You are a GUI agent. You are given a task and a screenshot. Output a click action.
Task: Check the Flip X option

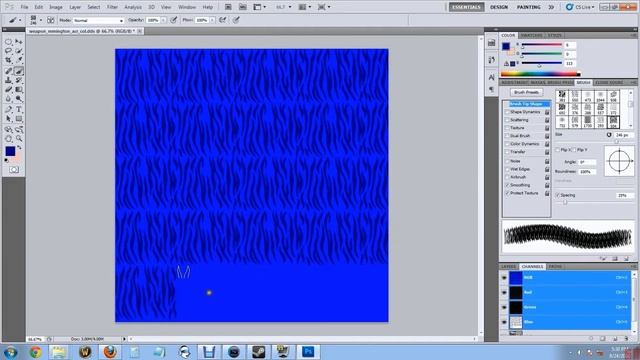558,150
